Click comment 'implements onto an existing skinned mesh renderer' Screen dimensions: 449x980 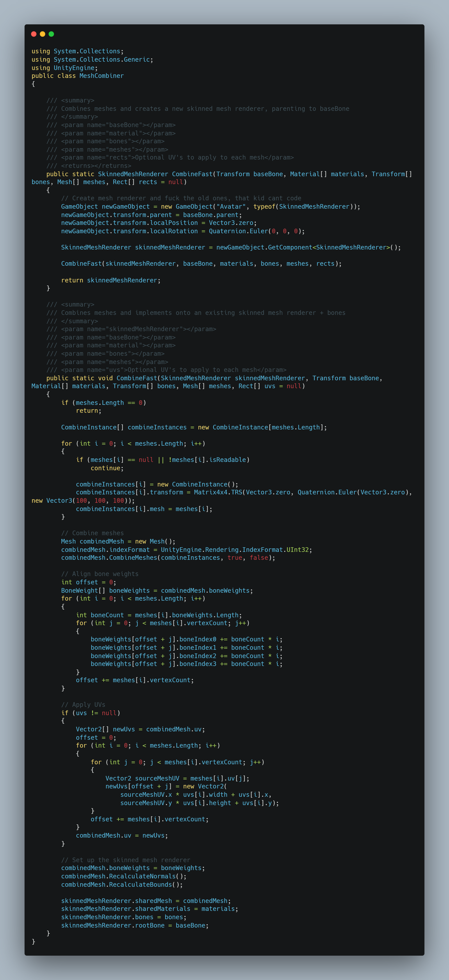click(x=196, y=313)
